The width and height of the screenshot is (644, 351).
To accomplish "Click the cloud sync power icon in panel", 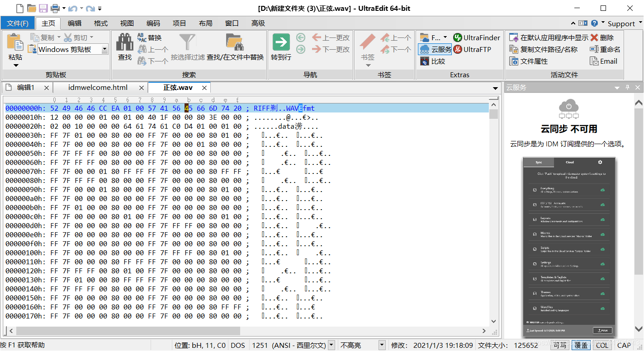I will 568,109.
